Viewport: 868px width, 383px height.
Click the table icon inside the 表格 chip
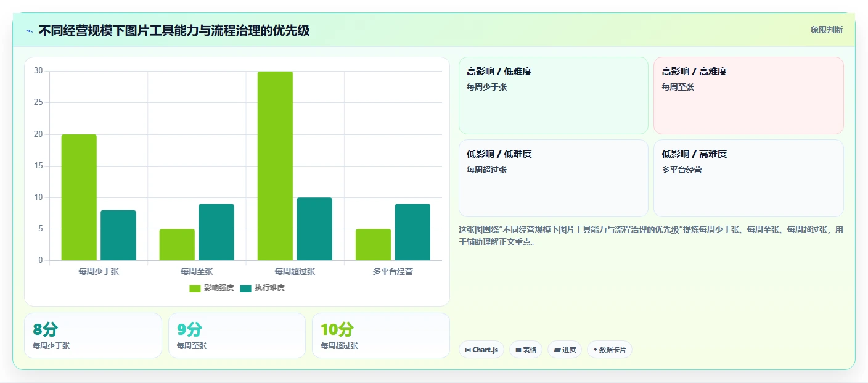pyautogui.click(x=518, y=350)
